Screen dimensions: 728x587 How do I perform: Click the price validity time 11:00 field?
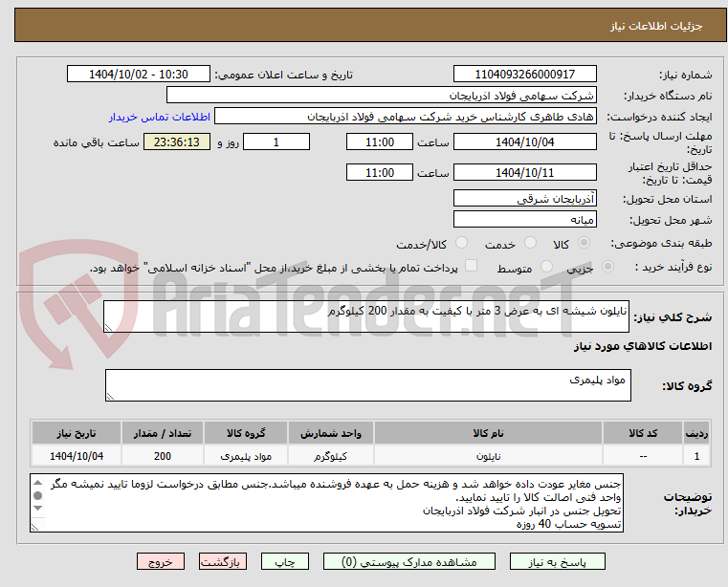pyautogui.click(x=380, y=173)
